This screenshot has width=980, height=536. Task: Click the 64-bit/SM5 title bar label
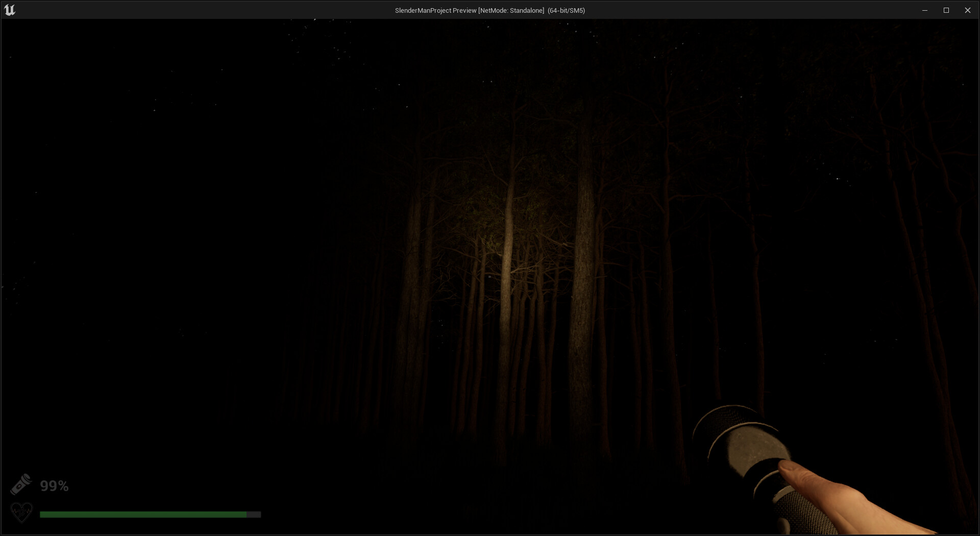click(x=566, y=10)
